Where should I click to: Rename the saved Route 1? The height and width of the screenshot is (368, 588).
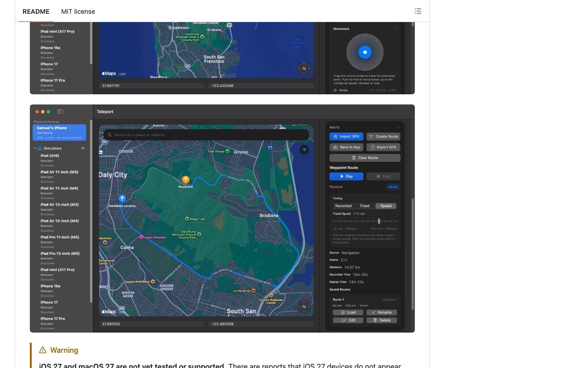pos(382,312)
